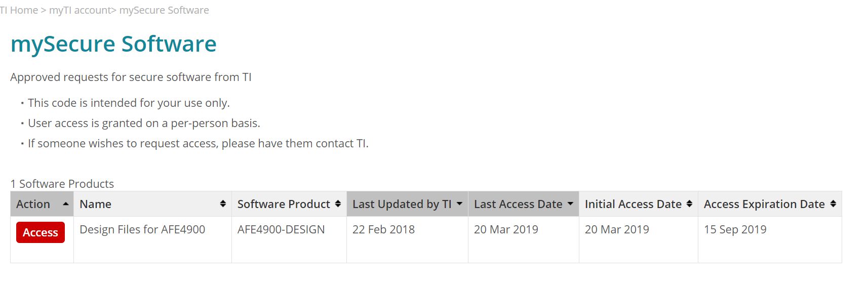Click the mySecure Software page heading

click(x=113, y=44)
